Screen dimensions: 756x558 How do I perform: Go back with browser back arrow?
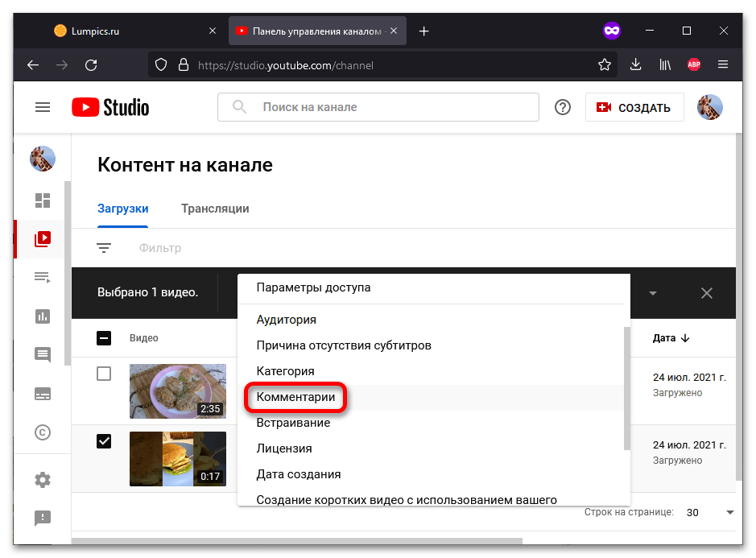33,64
